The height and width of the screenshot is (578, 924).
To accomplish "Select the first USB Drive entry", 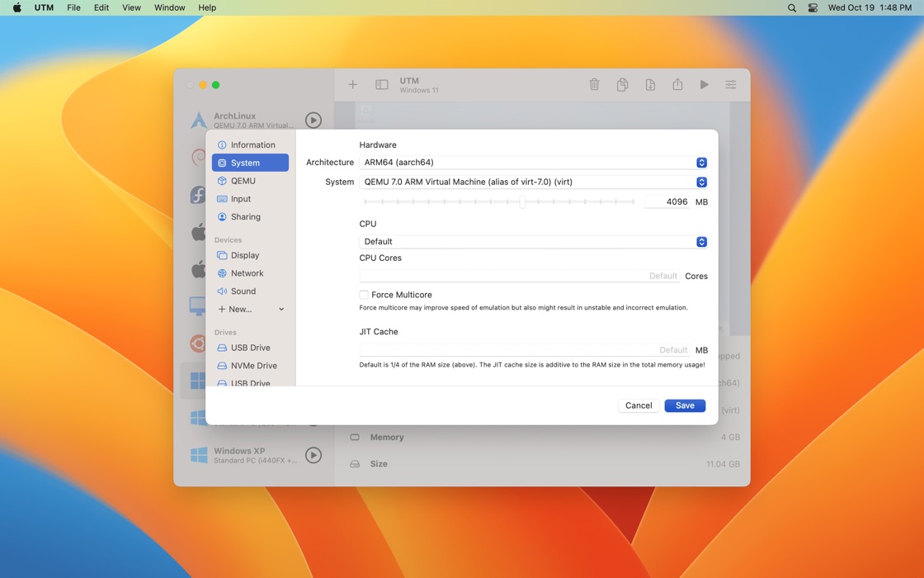I will [x=250, y=348].
